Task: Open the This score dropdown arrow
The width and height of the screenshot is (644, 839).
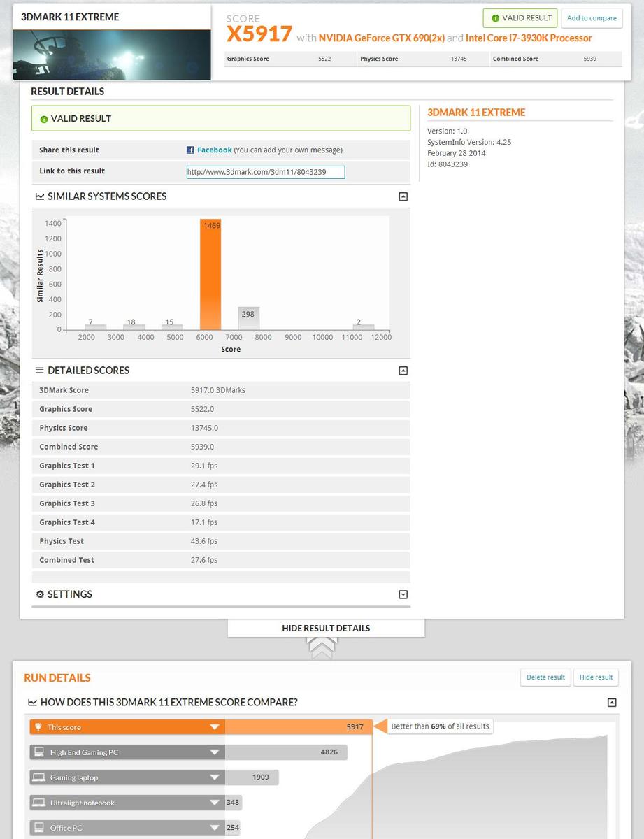Action: pos(215,727)
